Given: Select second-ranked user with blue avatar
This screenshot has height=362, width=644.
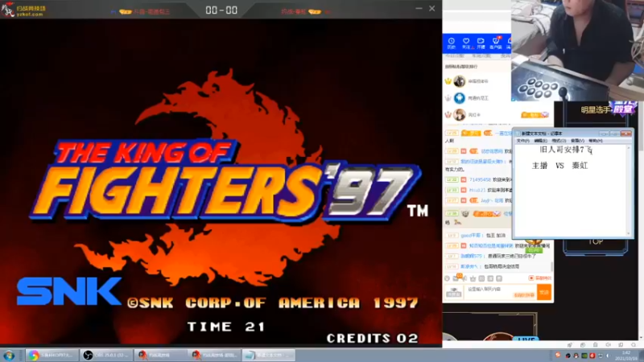Looking at the screenshot, I should 459,98.
